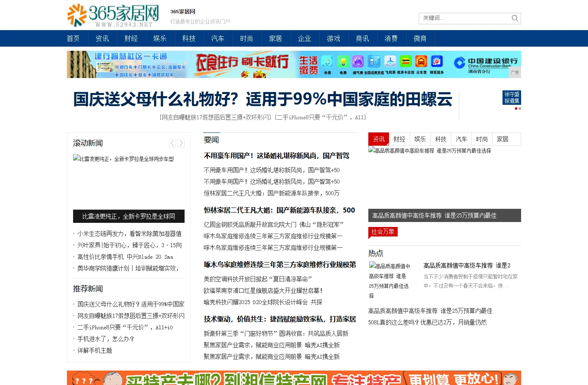Open 科技 in the navigation bar
The width and height of the screenshot is (588, 385).
coord(189,38)
